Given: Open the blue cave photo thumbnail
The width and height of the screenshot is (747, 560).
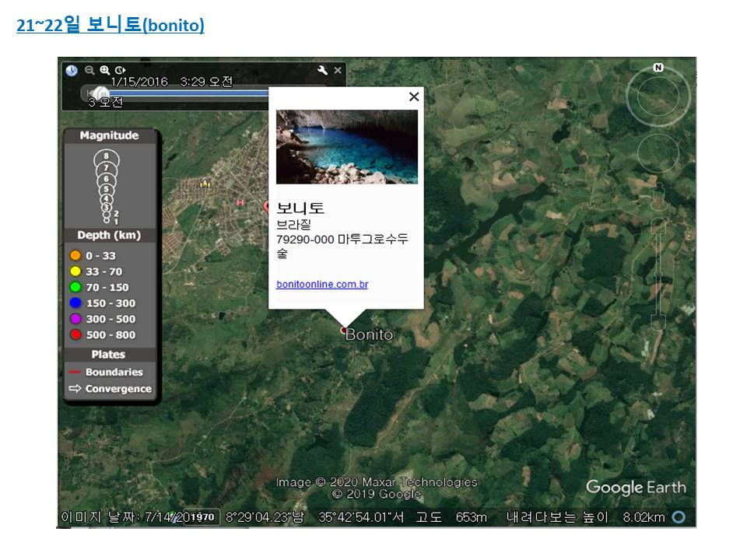Looking at the screenshot, I should point(347,147).
